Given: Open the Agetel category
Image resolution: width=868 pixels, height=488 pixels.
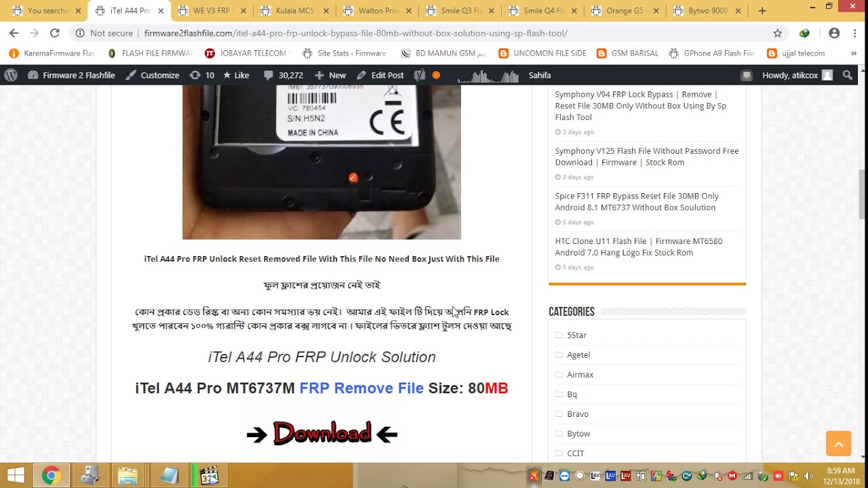Looking at the screenshot, I should coord(578,354).
